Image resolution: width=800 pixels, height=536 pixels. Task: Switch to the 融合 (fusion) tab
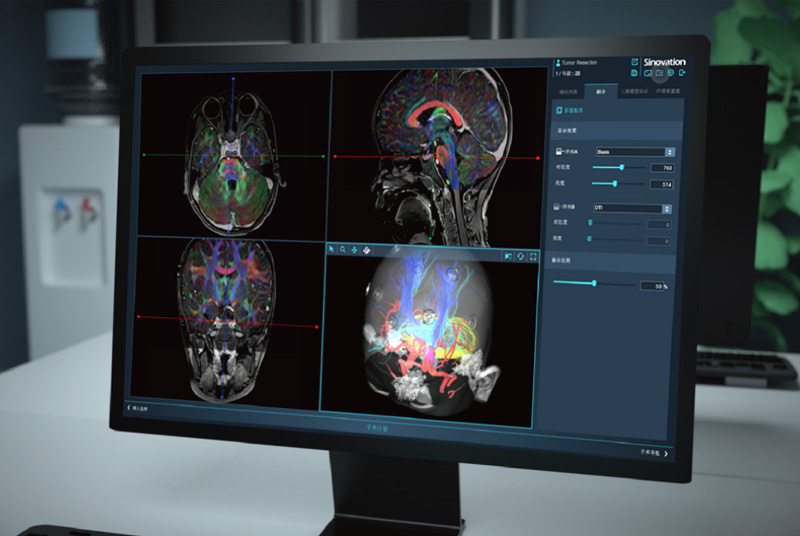coord(601,89)
